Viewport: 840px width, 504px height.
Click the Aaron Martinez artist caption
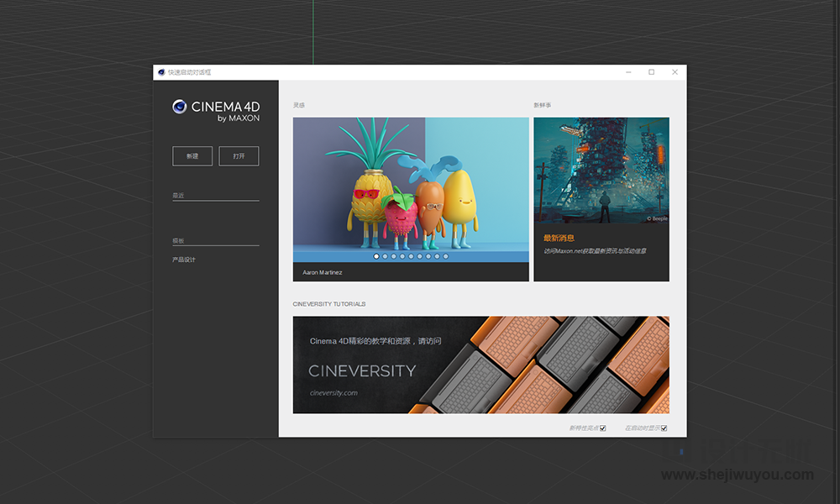[x=323, y=273]
